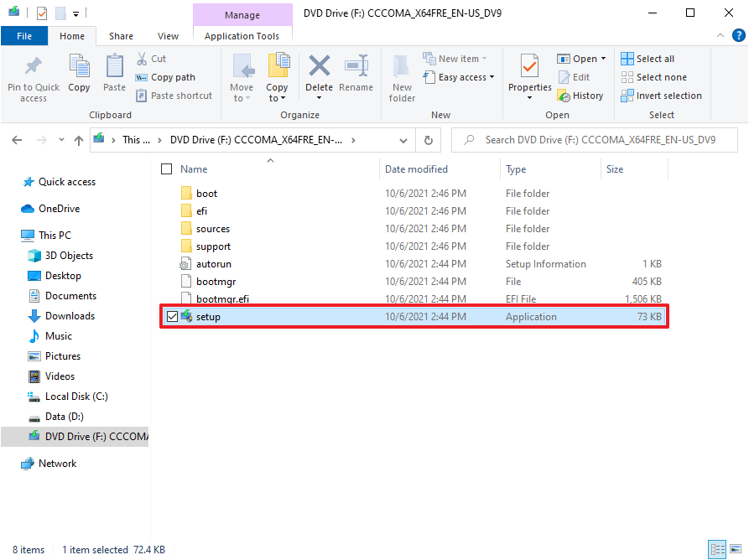Switch to the View ribbon tab

(x=168, y=36)
